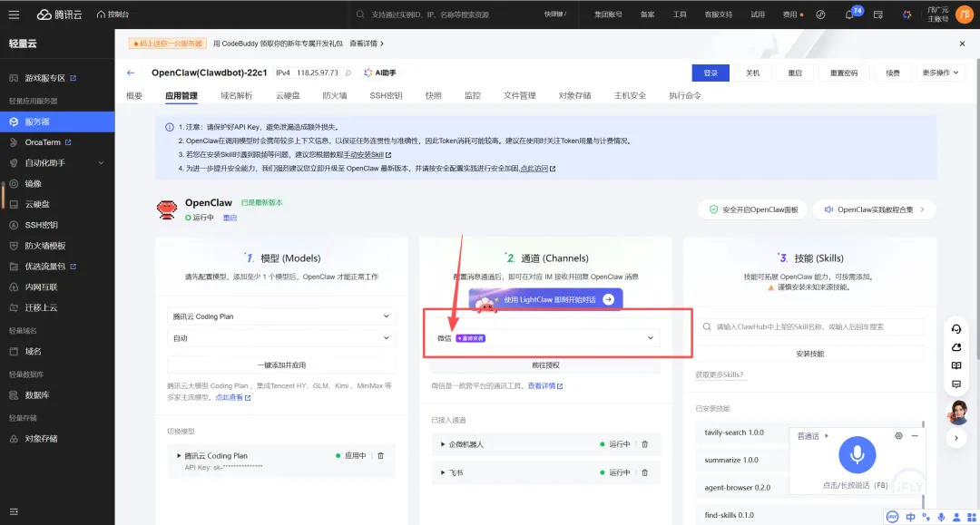Expand 自动化助手 in the sidebar
Screen dimensions: 980x525
click(57, 163)
